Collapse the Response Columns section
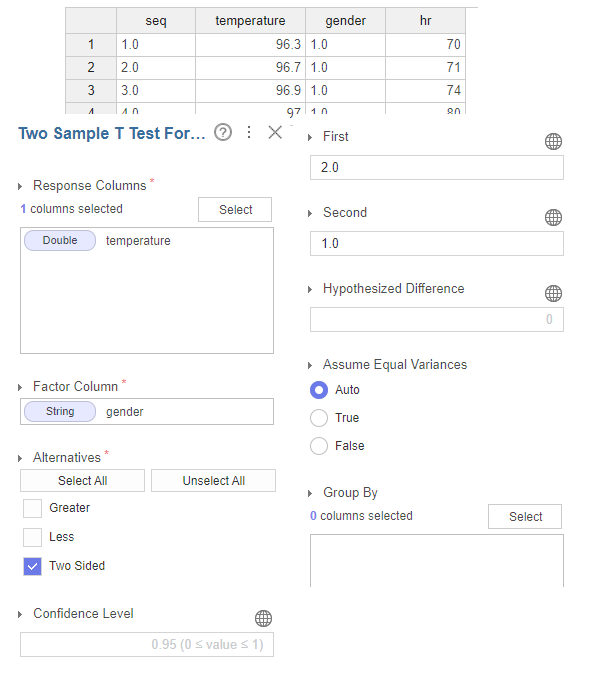The image size is (592, 678). (20, 187)
